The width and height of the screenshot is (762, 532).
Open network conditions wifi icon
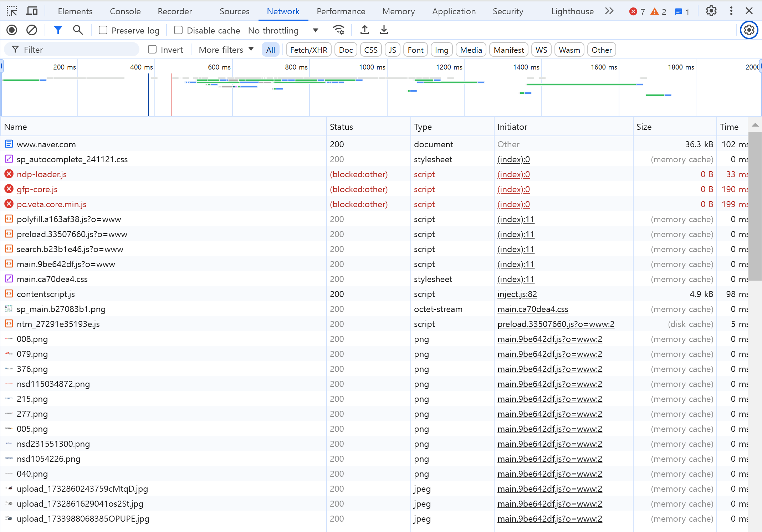pos(338,30)
